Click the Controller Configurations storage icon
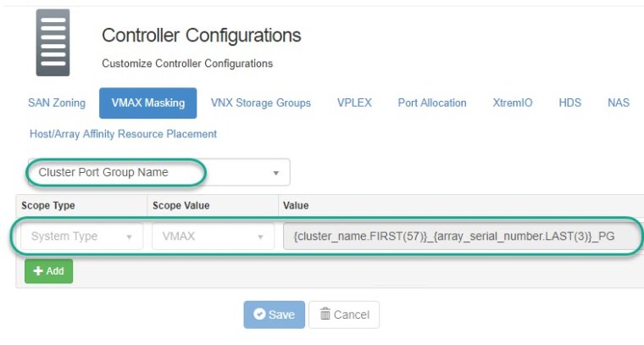 [x=53, y=43]
